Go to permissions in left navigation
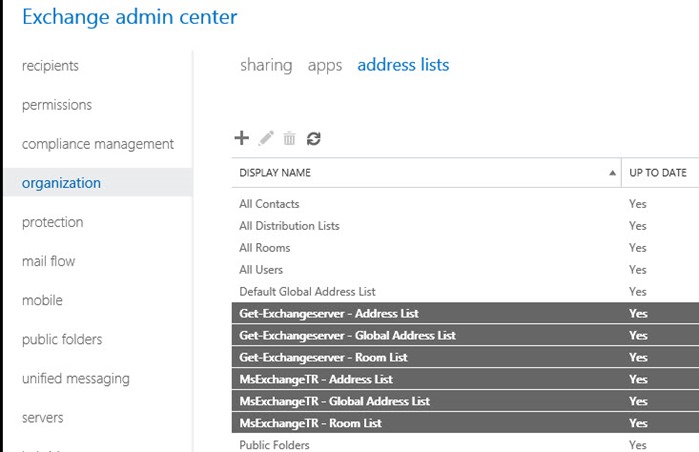The height and width of the screenshot is (452, 699). pos(57,105)
